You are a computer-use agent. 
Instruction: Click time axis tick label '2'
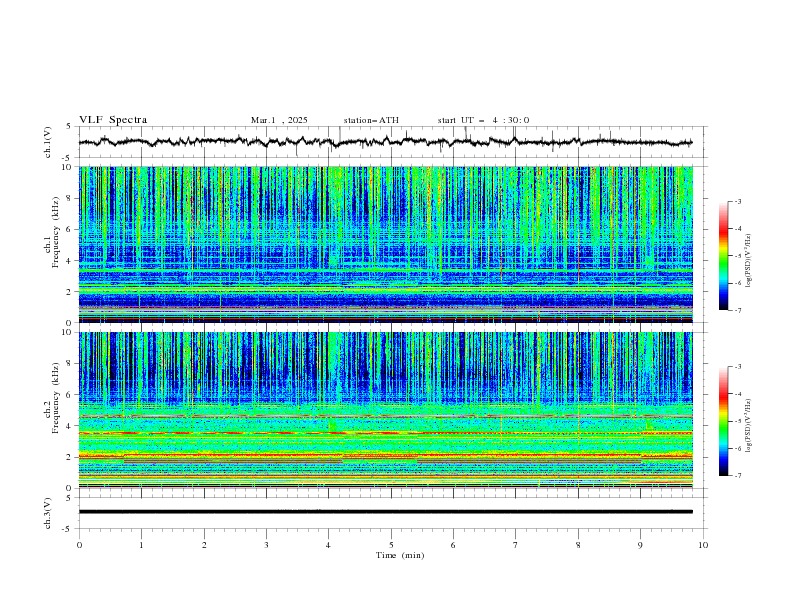(204, 545)
